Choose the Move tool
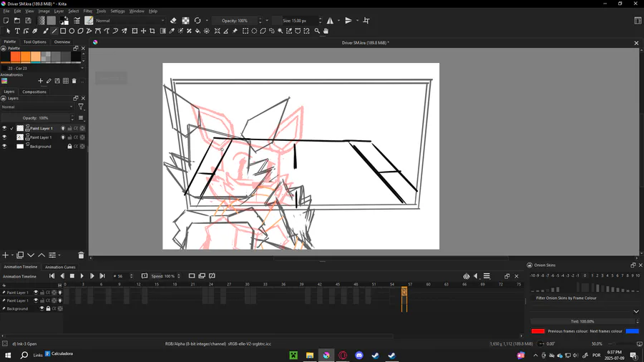 [143, 31]
